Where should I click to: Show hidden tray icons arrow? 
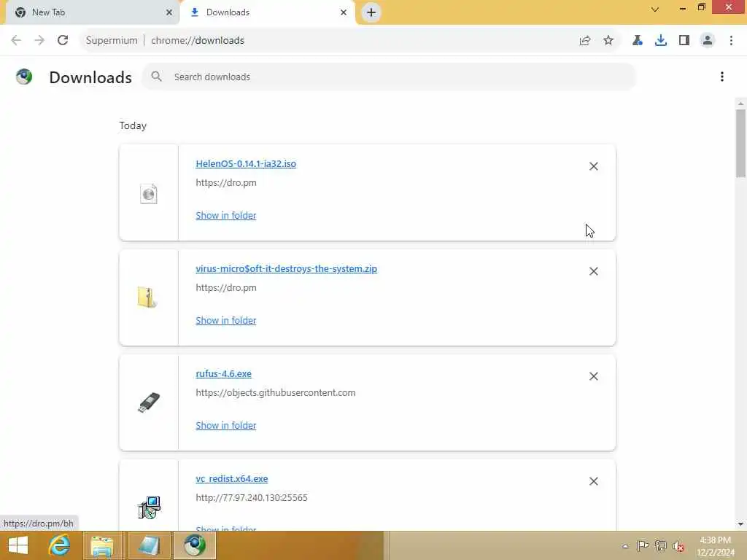pyautogui.click(x=625, y=546)
